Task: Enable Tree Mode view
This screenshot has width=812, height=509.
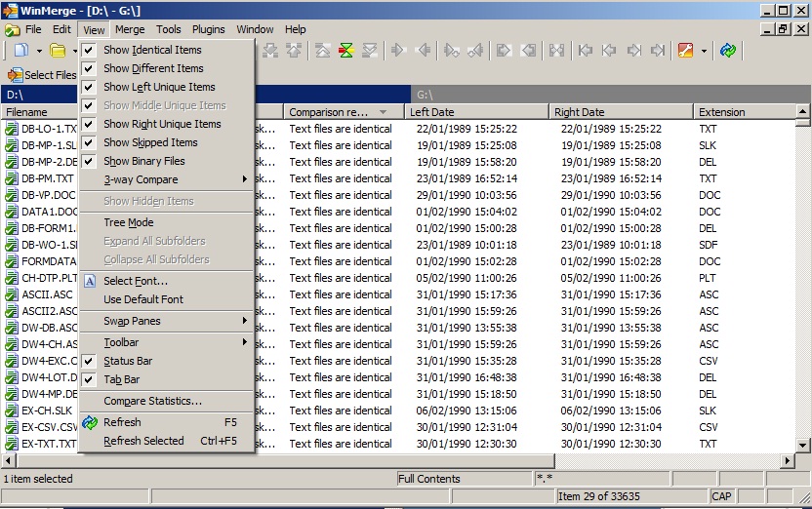Action: [x=167, y=222]
